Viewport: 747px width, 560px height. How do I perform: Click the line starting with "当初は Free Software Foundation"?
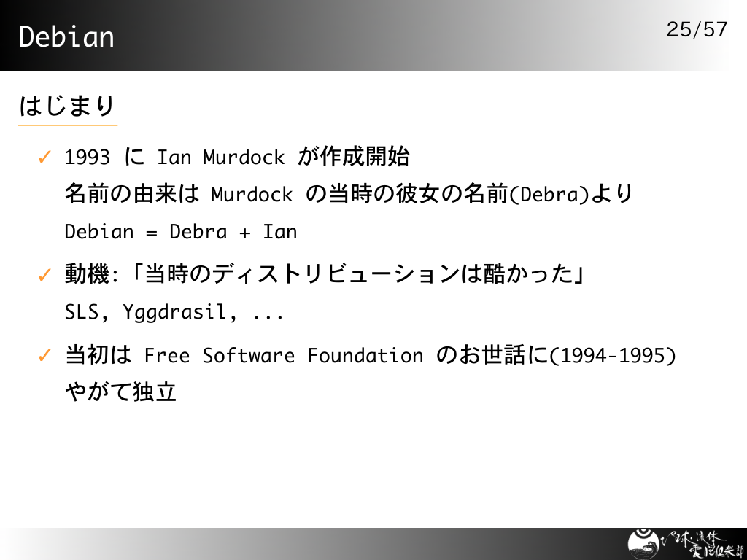coord(370,355)
